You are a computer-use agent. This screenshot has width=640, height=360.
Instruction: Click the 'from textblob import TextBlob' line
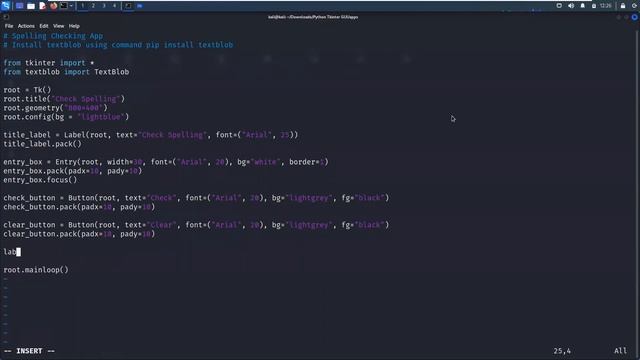click(66, 72)
